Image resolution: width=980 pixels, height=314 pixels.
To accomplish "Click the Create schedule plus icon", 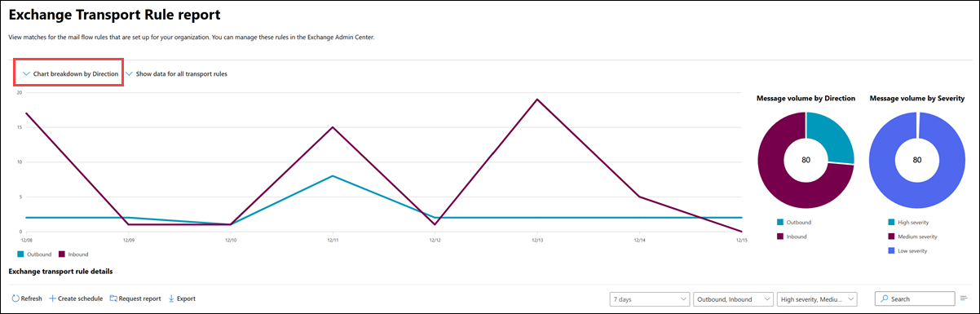I will click(x=53, y=299).
